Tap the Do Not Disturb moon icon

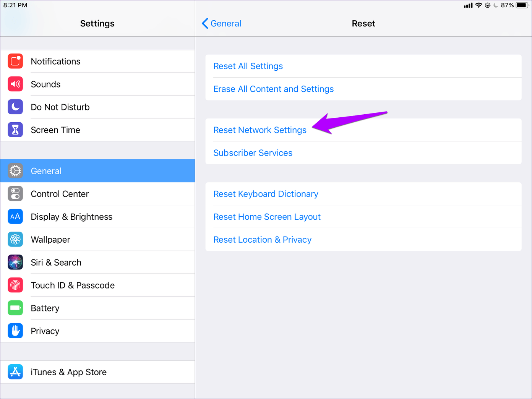pyautogui.click(x=15, y=107)
